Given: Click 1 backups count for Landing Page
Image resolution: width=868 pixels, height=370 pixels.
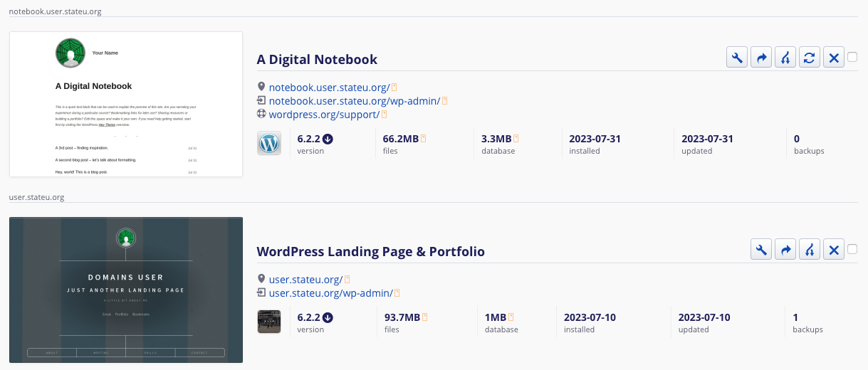Looking at the screenshot, I should pyautogui.click(x=795, y=317).
